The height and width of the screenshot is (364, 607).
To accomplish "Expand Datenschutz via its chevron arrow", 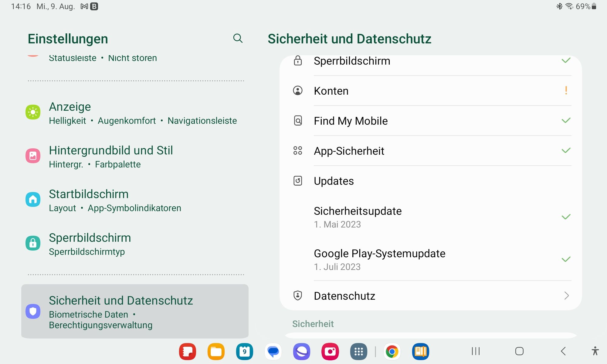I will 566,296.
